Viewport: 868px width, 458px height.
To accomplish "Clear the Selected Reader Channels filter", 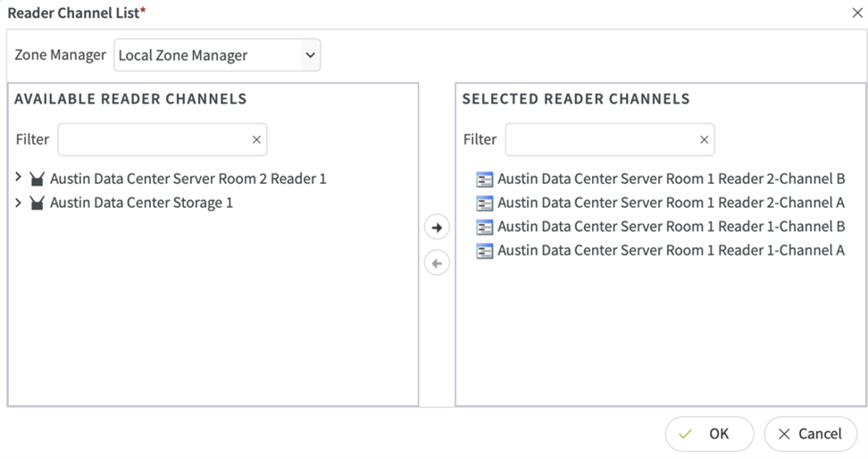I will pyautogui.click(x=704, y=140).
